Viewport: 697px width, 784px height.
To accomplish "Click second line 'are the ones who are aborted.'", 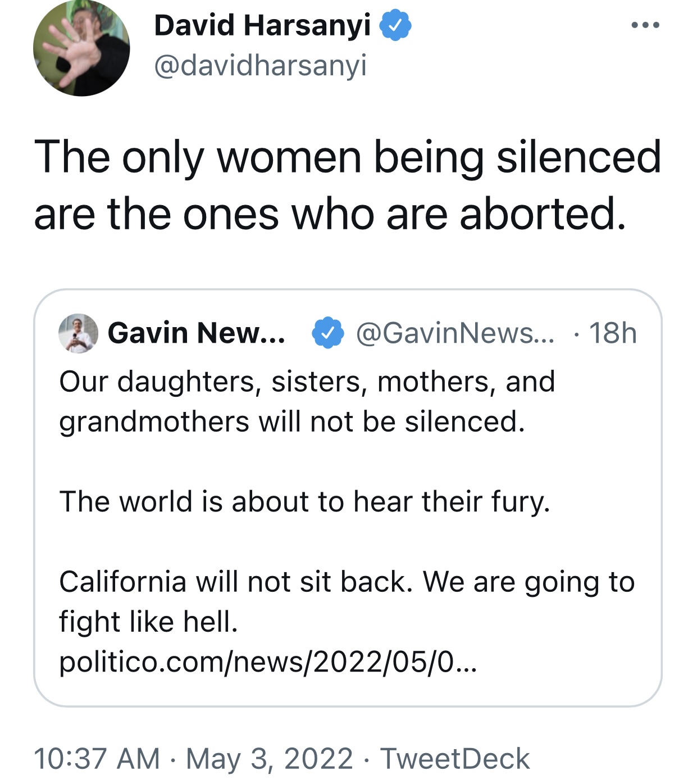I will pos(330,215).
